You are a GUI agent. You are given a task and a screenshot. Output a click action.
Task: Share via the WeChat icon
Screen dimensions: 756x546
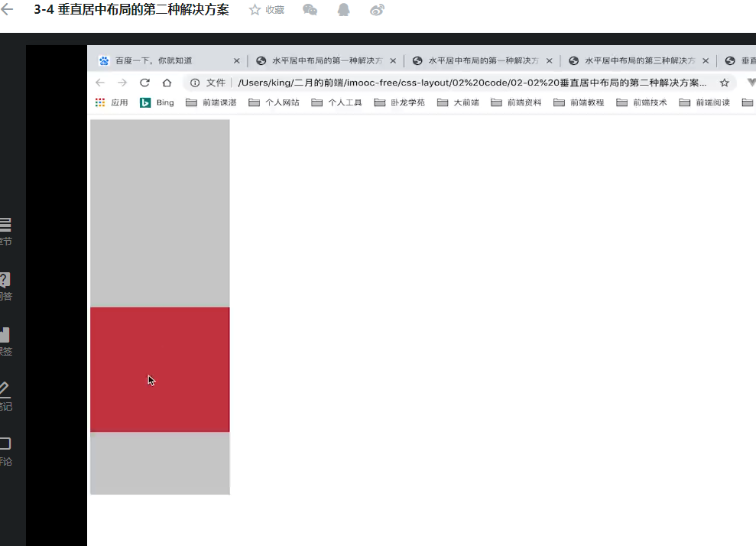(x=310, y=10)
